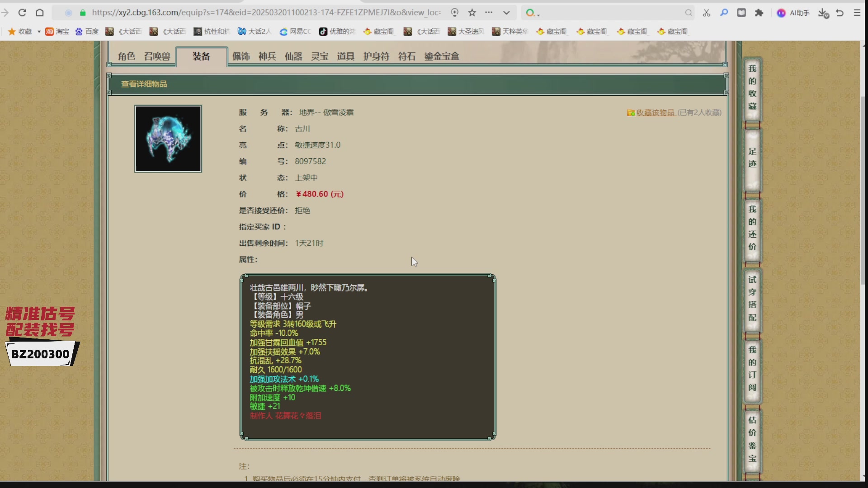Click the attribute line 敏捷 +21
The width and height of the screenshot is (868, 488).
coord(265,406)
